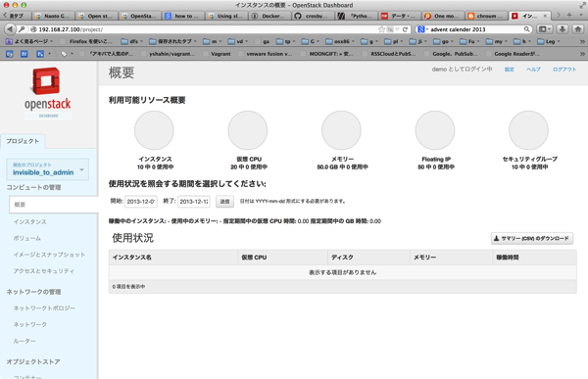Click the Floating IP quota pie chart
This screenshot has width=588, height=379.
pyautogui.click(x=435, y=130)
